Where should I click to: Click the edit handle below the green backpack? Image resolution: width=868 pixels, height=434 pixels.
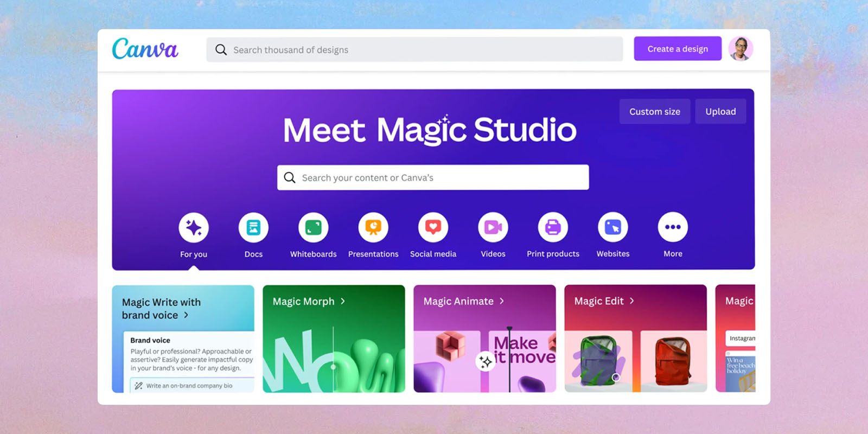point(616,377)
